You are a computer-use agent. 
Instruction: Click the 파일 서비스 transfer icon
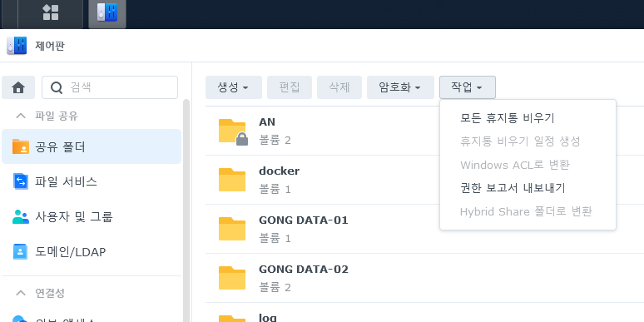pos(21,181)
